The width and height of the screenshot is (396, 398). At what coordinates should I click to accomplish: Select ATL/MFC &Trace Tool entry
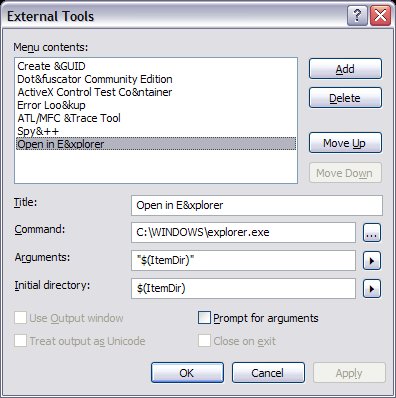(x=156, y=118)
